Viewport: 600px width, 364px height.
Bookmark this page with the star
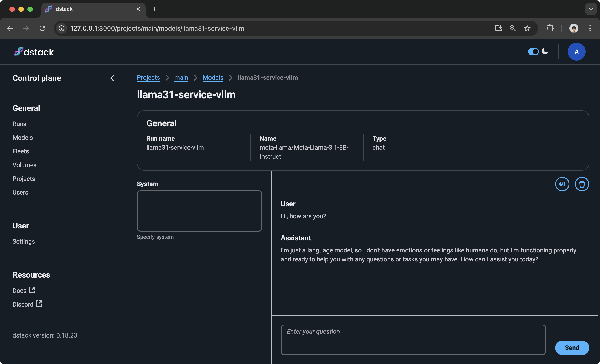(x=527, y=28)
